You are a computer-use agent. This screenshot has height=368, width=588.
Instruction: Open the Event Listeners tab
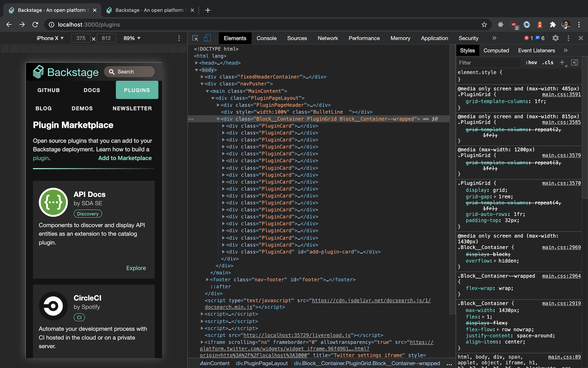tap(537, 51)
